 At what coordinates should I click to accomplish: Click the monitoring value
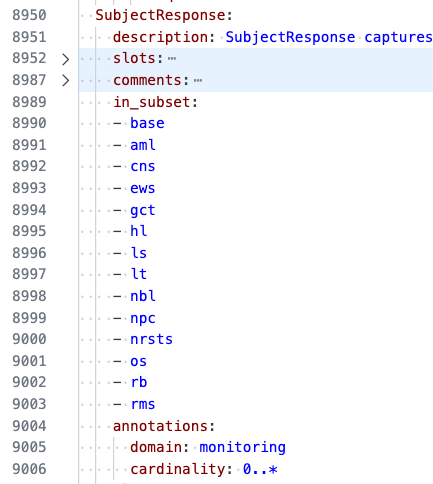click(242, 448)
